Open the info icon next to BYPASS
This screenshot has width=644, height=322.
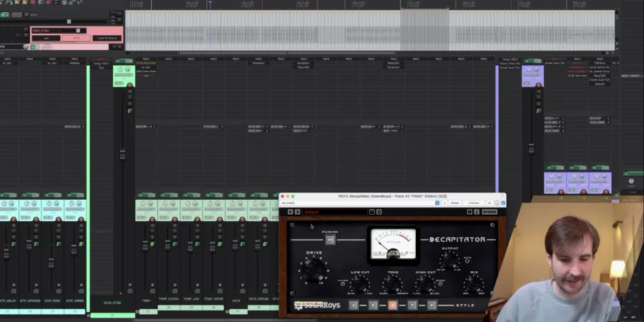click(x=477, y=212)
